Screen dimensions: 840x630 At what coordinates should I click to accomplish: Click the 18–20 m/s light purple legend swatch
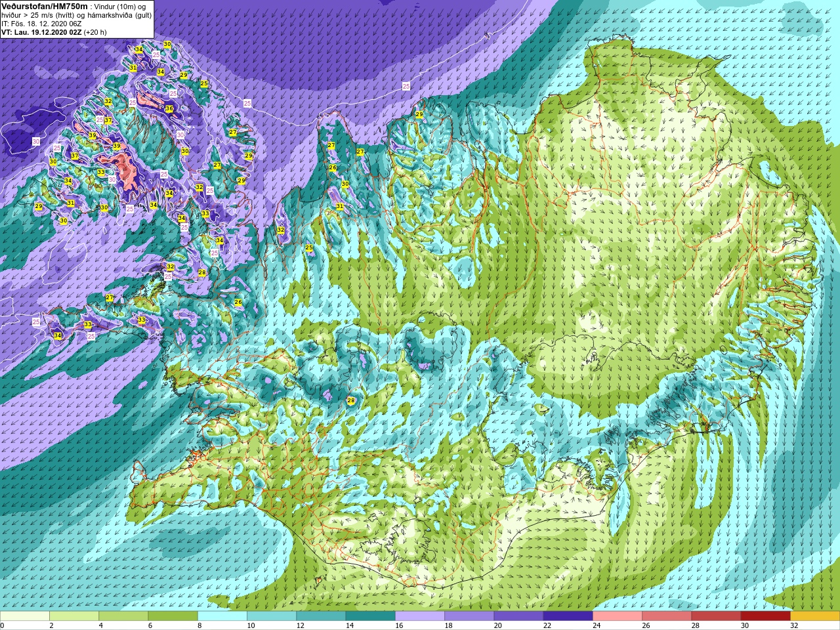[x=469, y=616]
